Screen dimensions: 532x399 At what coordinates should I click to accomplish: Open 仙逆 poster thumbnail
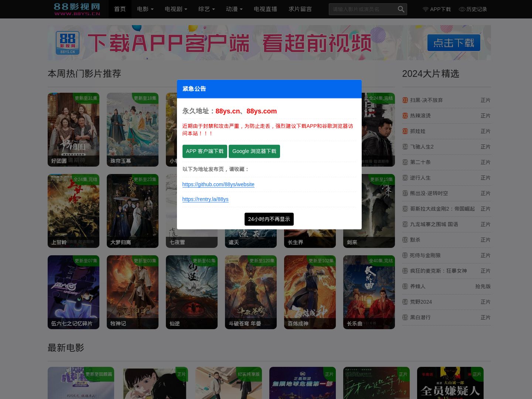(192, 292)
